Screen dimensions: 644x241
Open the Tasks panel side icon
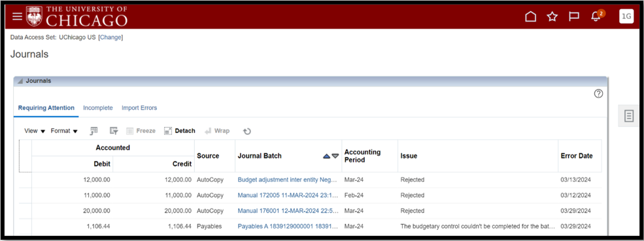tap(629, 116)
